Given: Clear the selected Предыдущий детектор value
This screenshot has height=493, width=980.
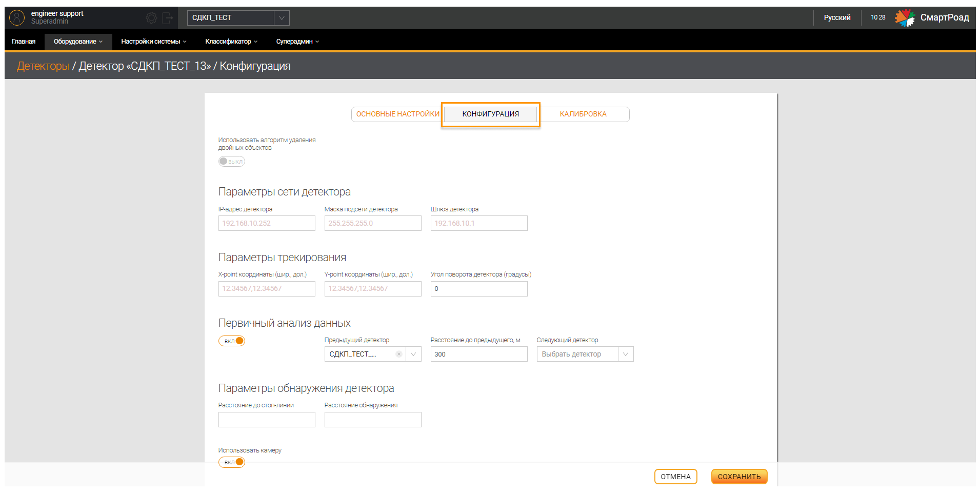Looking at the screenshot, I should (x=399, y=354).
